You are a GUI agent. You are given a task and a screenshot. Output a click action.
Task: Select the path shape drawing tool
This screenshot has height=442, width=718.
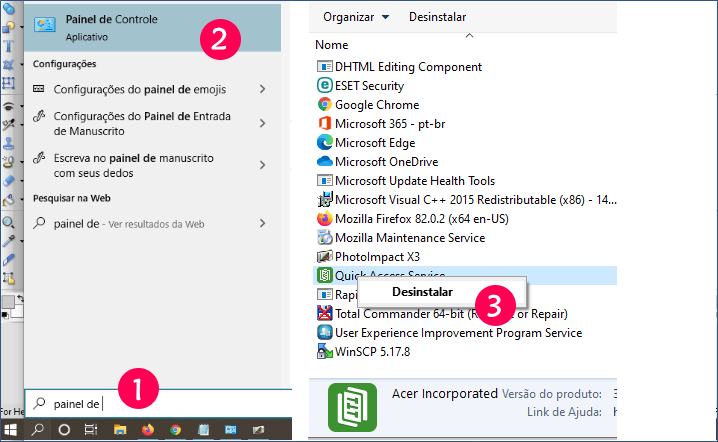pos(8,27)
